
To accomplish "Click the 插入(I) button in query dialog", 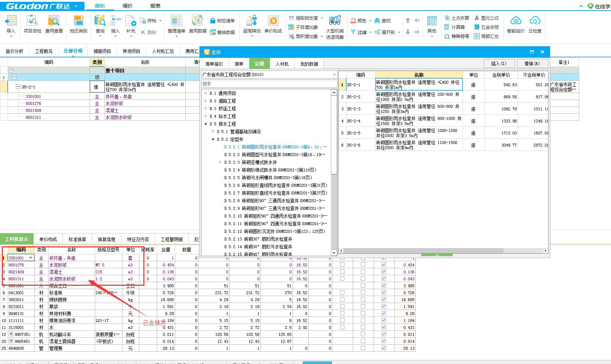I will (x=499, y=64).
